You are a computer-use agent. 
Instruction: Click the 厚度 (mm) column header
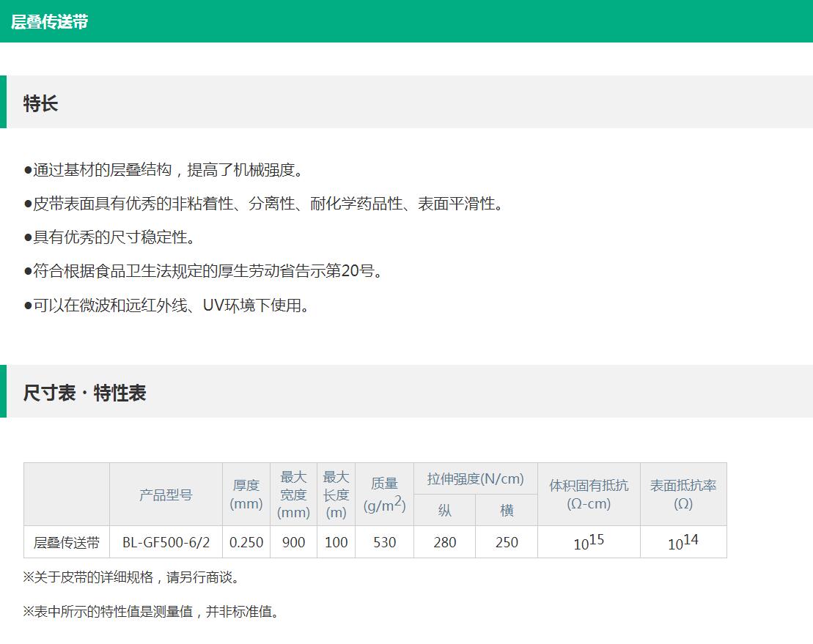(246, 495)
